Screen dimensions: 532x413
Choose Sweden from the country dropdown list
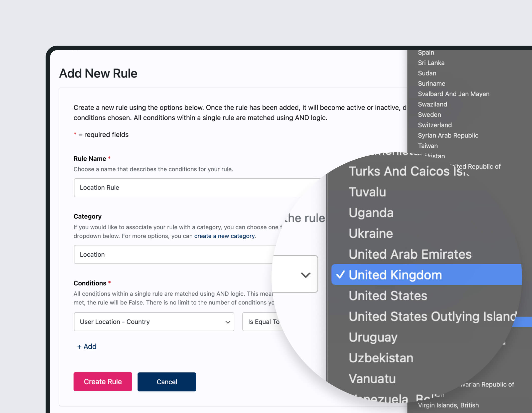(x=429, y=115)
